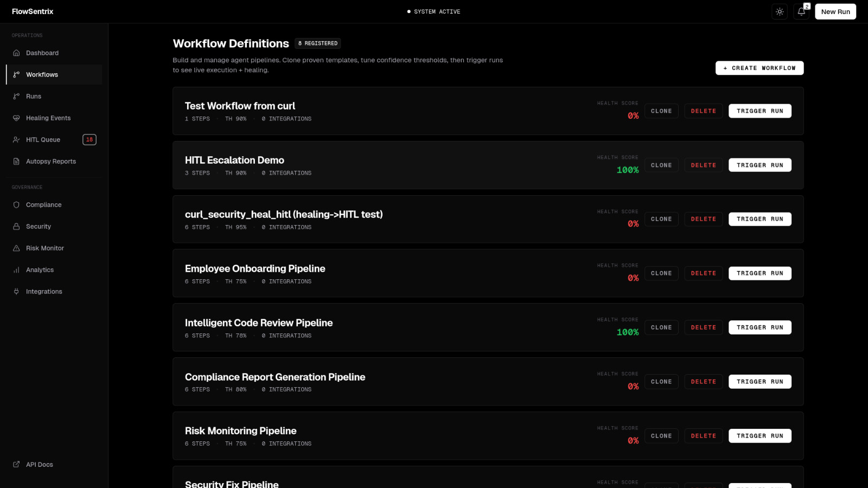The width and height of the screenshot is (868, 488).
Task: Click the API Docs external link icon
Action: [x=16, y=465]
